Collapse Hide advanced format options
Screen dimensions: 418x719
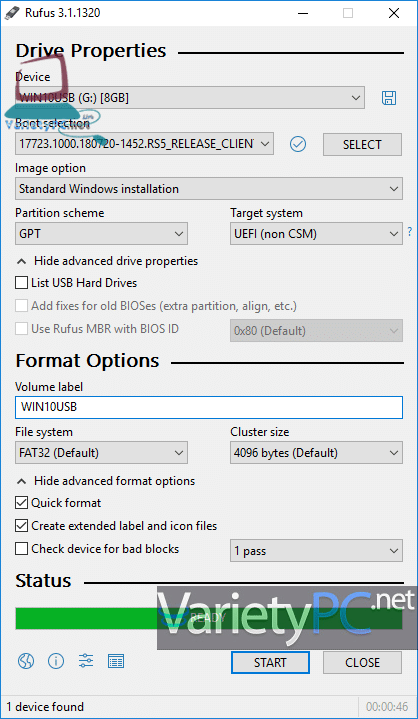tap(106, 481)
